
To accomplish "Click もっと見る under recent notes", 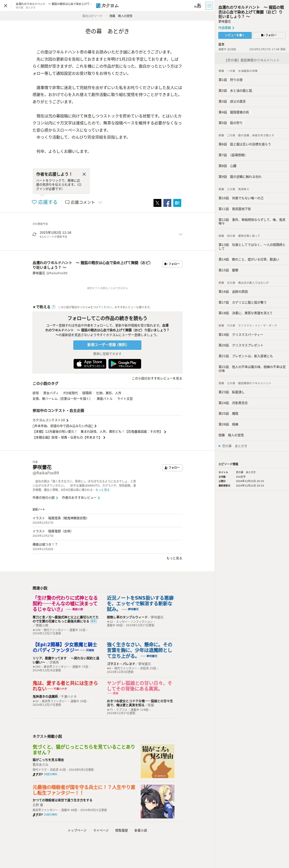I will point(174,558).
